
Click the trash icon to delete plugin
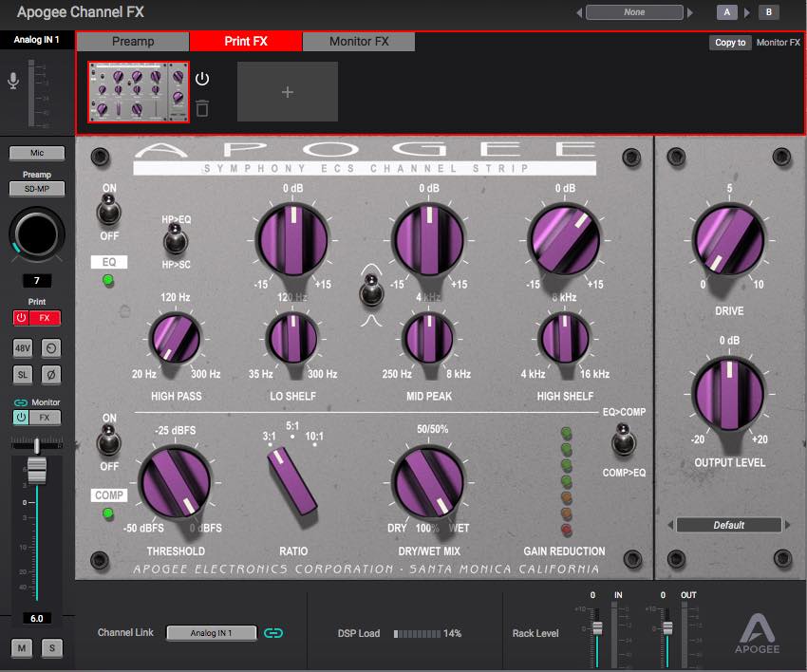point(201,108)
